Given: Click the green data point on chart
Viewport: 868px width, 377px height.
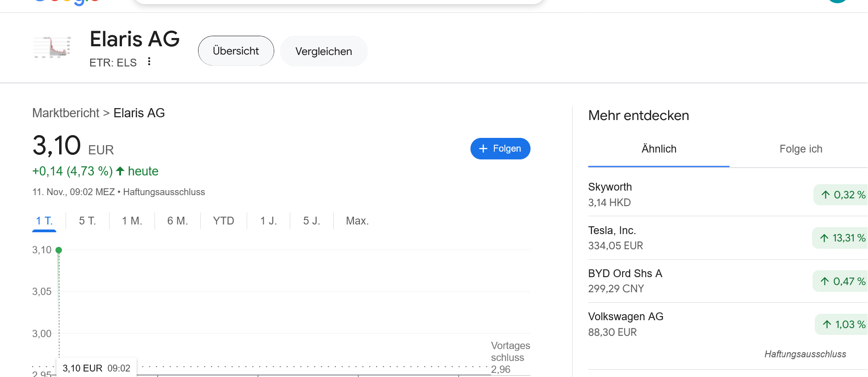Looking at the screenshot, I should pyautogui.click(x=59, y=250).
